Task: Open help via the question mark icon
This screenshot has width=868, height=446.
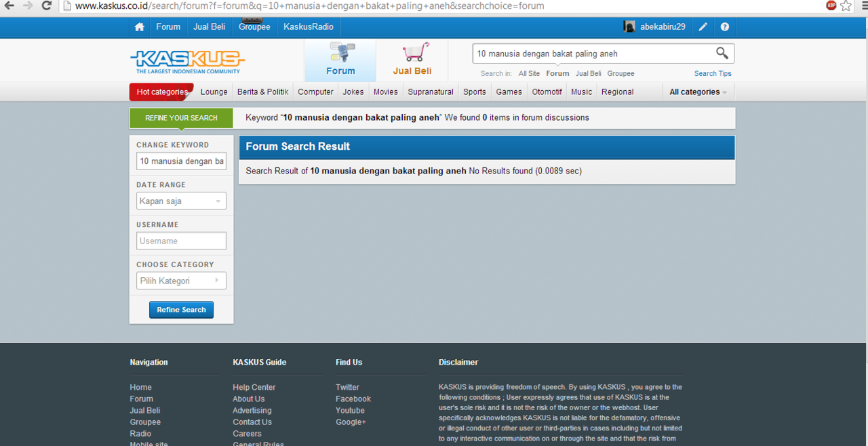Action: click(725, 27)
